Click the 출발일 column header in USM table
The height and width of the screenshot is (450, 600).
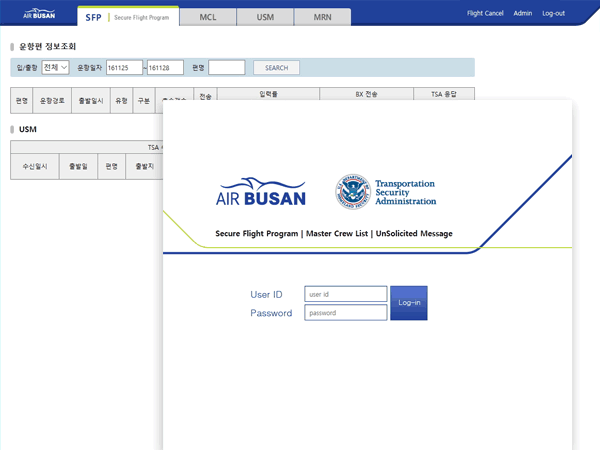click(x=78, y=166)
